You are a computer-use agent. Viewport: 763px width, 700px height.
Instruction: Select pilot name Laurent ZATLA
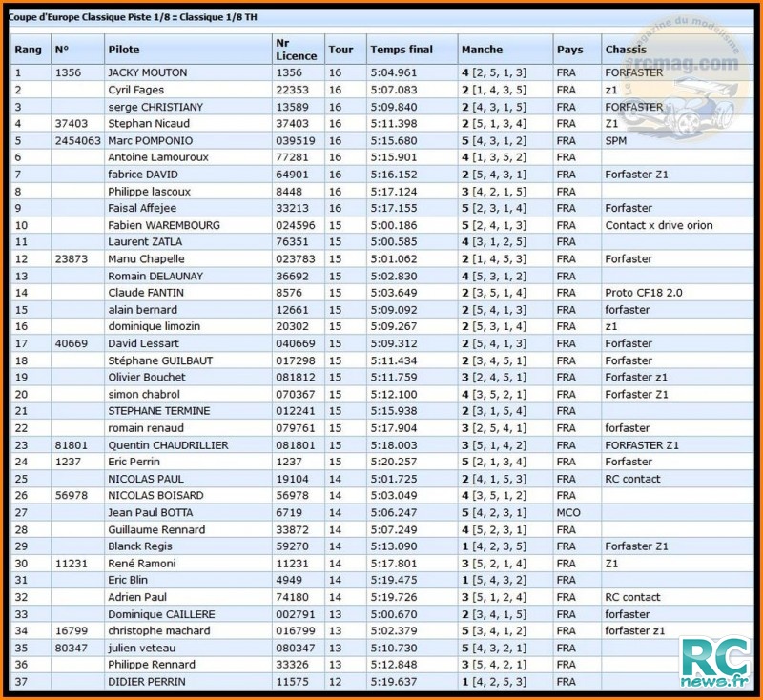[145, 242]
